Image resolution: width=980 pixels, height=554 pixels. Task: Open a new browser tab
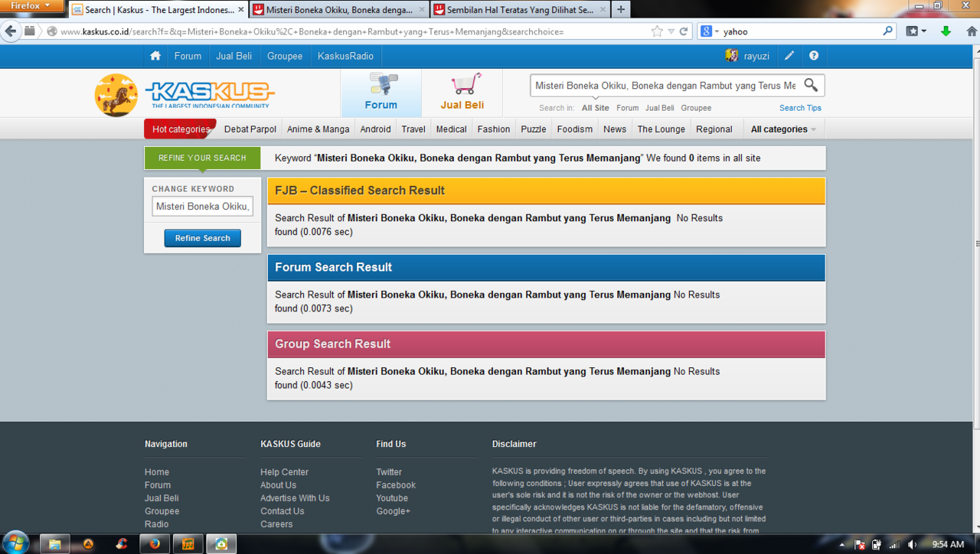coord(621,10)
